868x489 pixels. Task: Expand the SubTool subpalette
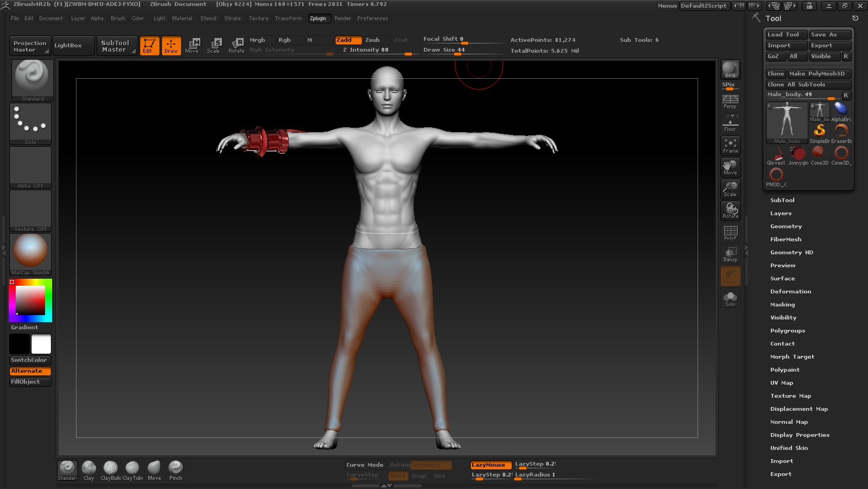click(782, 200)
